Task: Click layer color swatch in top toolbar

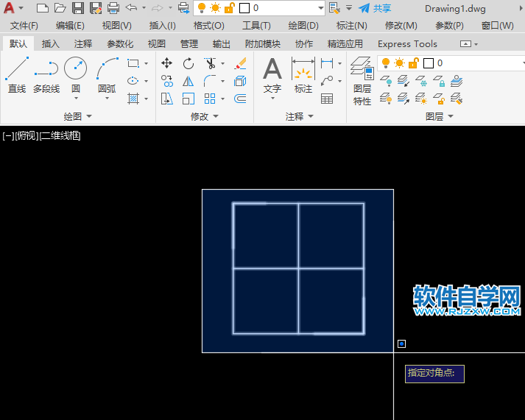Action: point(244,8)
